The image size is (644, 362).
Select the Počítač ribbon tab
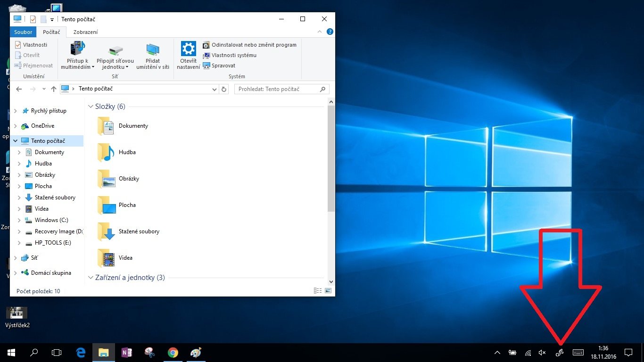tap(51, 32)
